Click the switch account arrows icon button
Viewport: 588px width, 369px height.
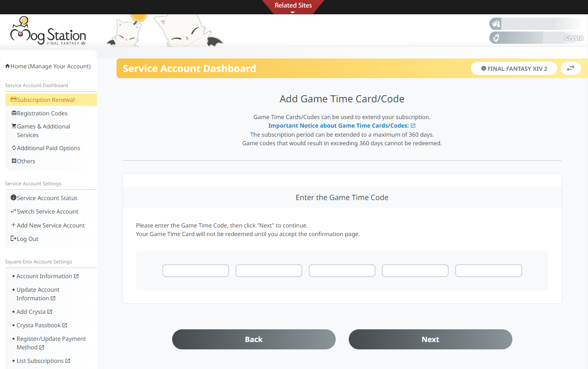pos(570,68)
